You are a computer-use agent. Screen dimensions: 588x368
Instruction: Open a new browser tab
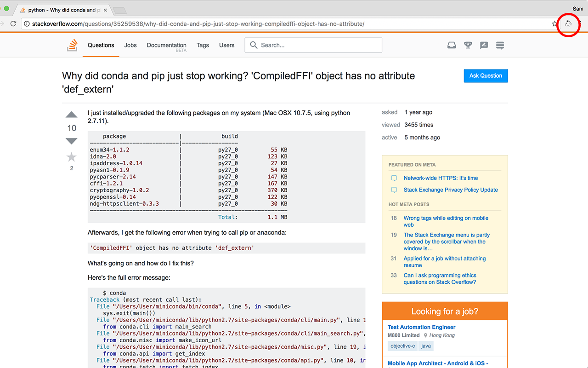pos(119,11)
